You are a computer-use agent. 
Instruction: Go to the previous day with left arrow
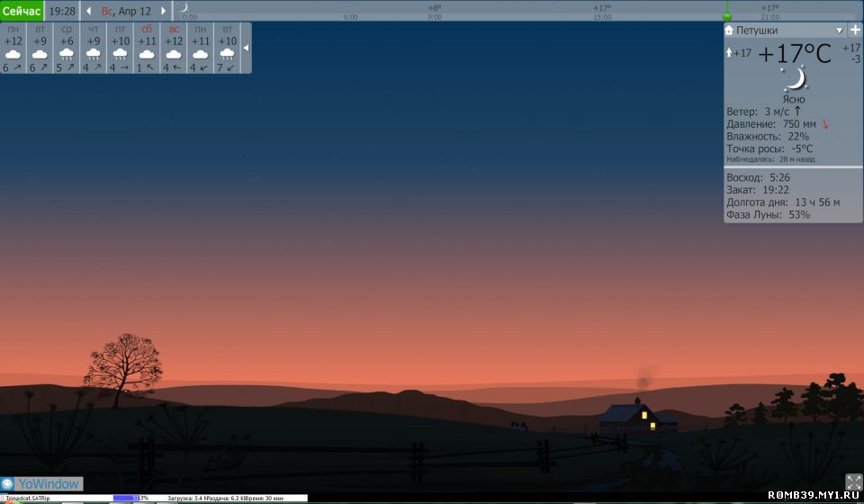click(x=89, y=11)
